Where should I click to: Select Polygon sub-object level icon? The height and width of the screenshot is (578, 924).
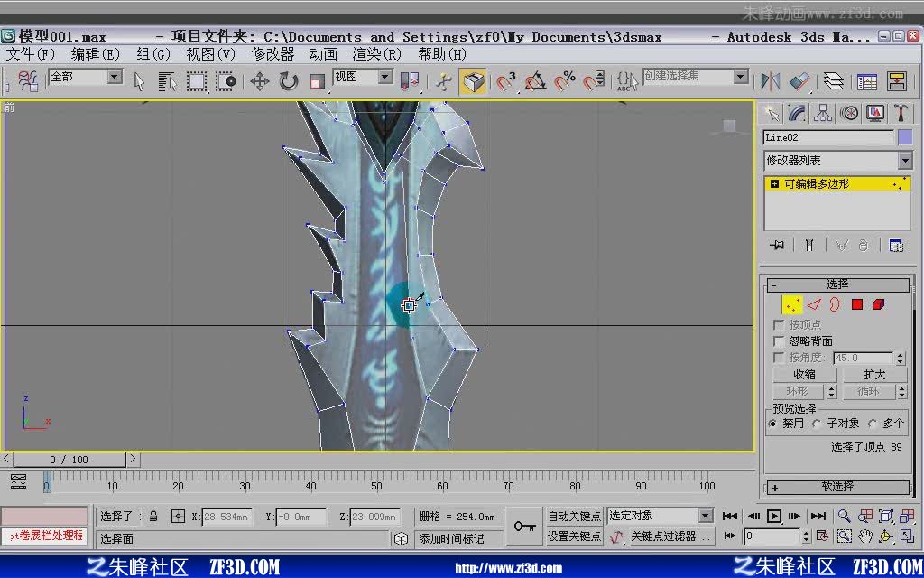point(857,304)
